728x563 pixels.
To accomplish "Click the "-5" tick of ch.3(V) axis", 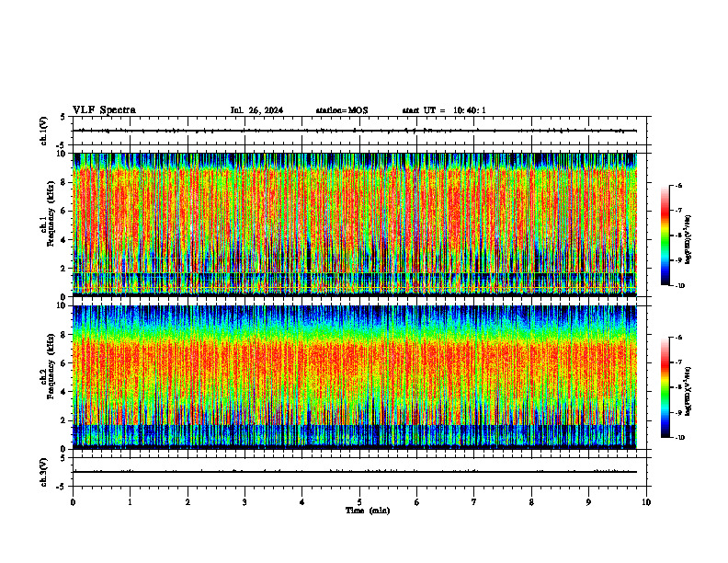I will [x=61, y=487].
